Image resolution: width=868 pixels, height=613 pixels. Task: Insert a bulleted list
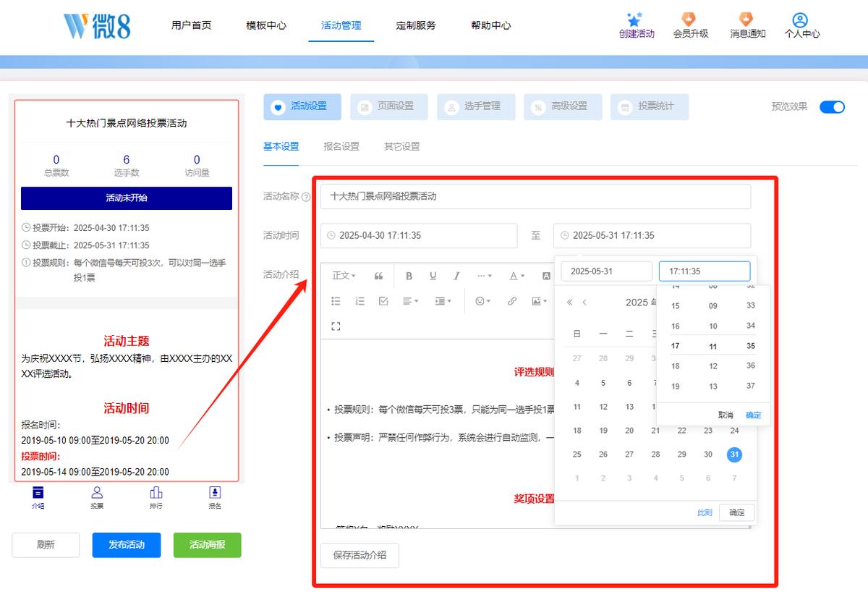coord(336,301)
